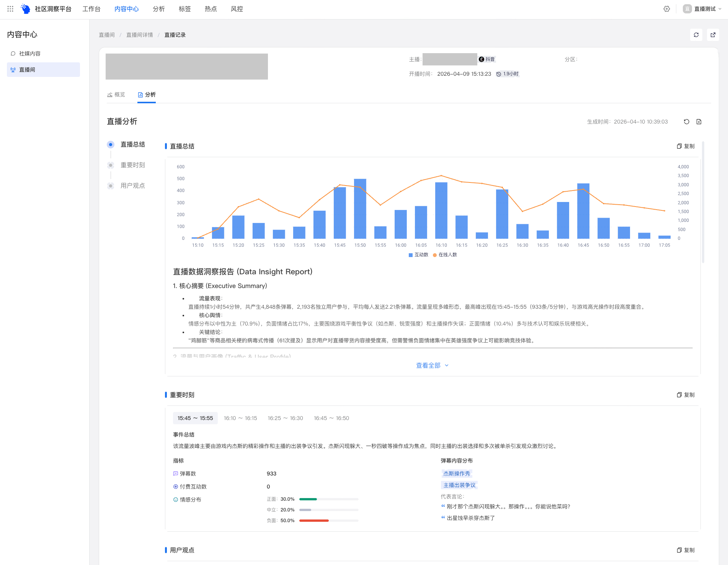Select 社媒内容 in the sidebar
This screenshot has width=728, height=565.
(43, 54)
